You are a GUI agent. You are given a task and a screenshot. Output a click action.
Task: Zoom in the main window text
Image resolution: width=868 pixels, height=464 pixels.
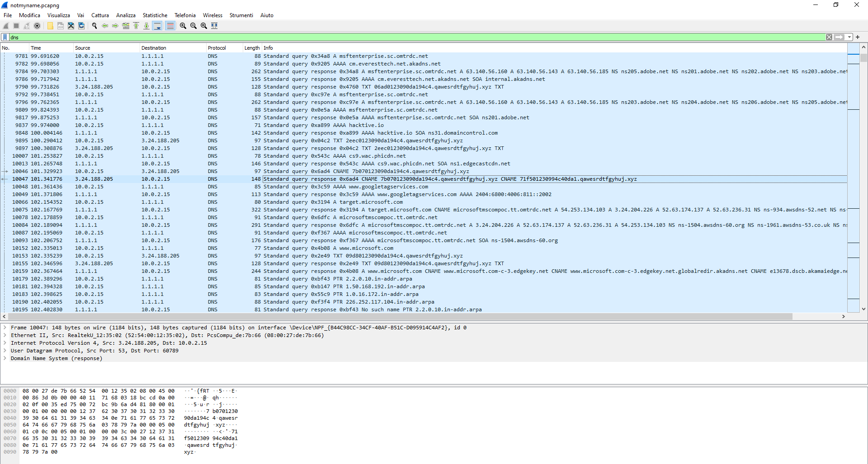pyautogui.click(x=183, y=26)
